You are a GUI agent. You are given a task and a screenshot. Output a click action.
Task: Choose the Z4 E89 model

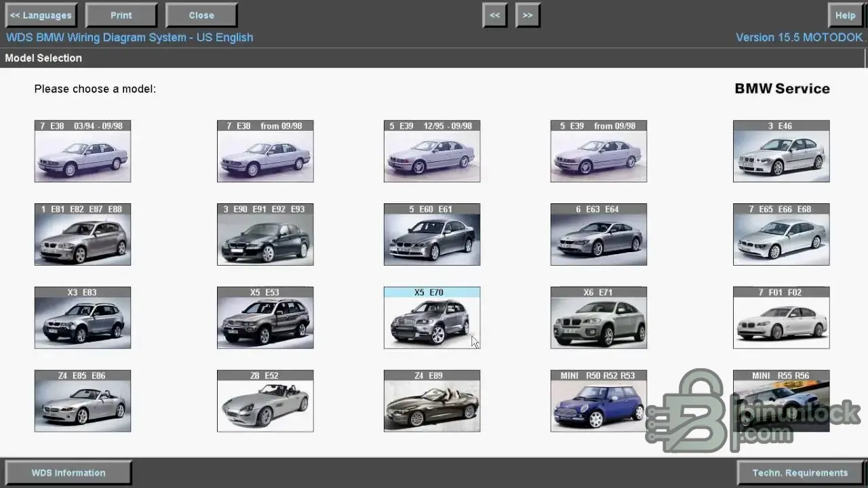[x=432, y=401]
